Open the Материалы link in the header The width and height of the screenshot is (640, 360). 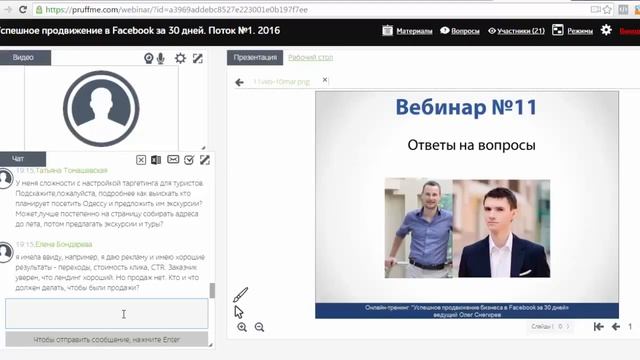tap(414, 31)
